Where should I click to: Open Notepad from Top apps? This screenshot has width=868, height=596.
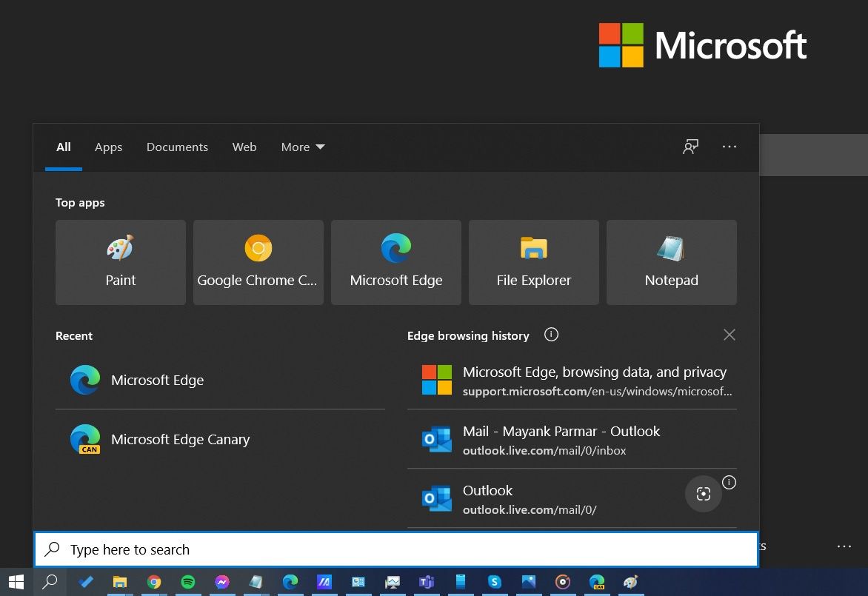coord(671,262)
